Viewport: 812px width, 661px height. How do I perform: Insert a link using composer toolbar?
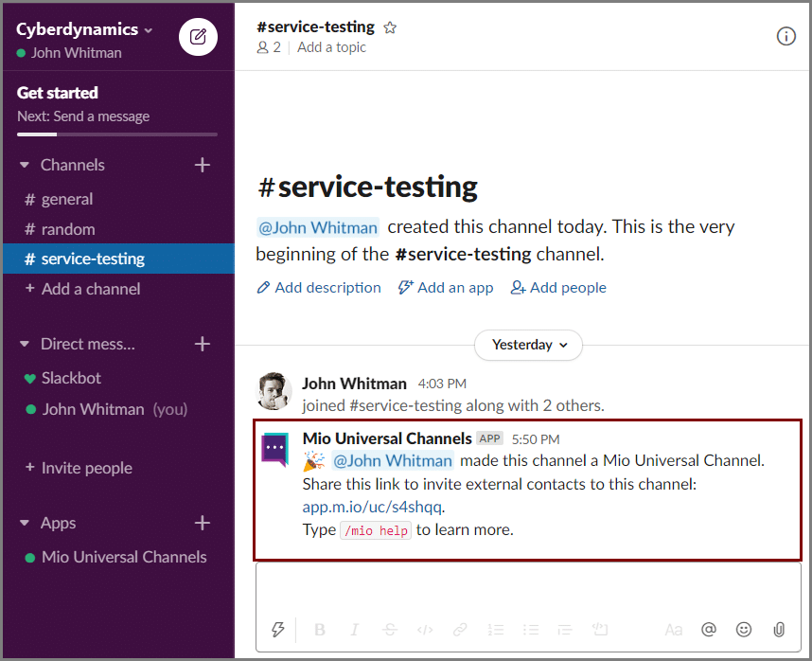460,630
